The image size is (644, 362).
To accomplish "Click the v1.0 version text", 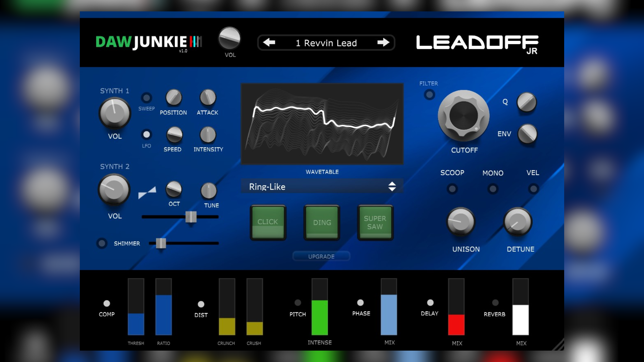I will pos(183,51).
